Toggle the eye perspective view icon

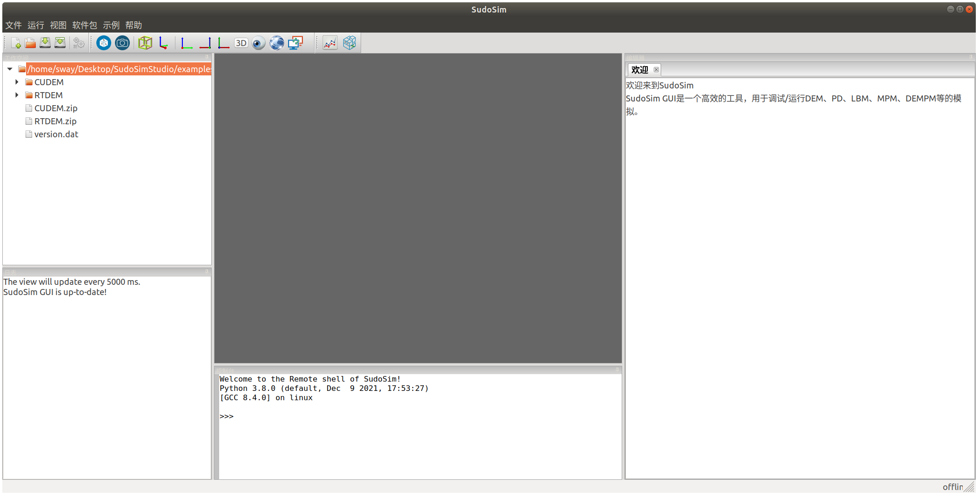pyautogui.click(x=258, y=42)
